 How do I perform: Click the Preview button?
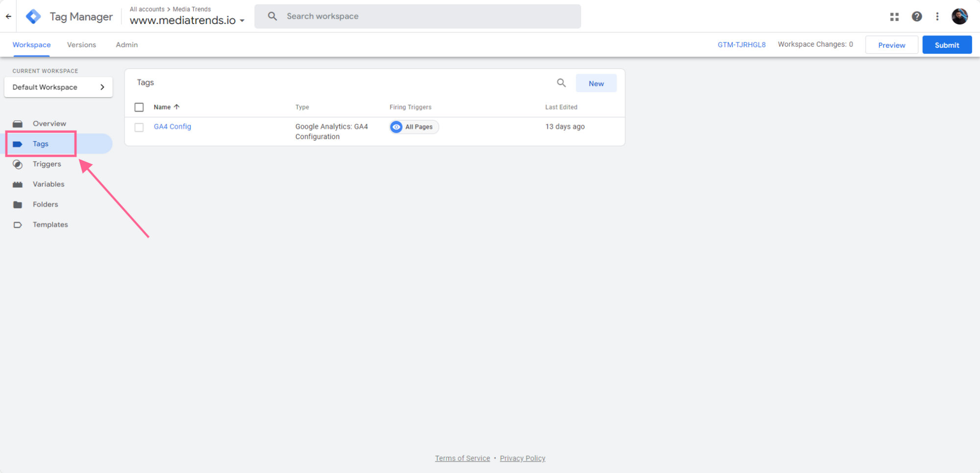click(891, 45)
